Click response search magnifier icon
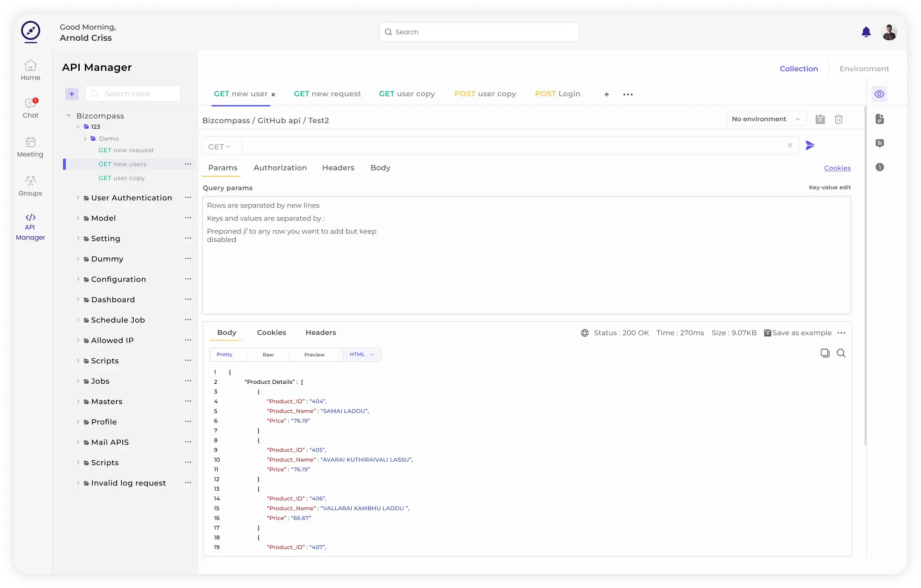 [x=841, y=353]
